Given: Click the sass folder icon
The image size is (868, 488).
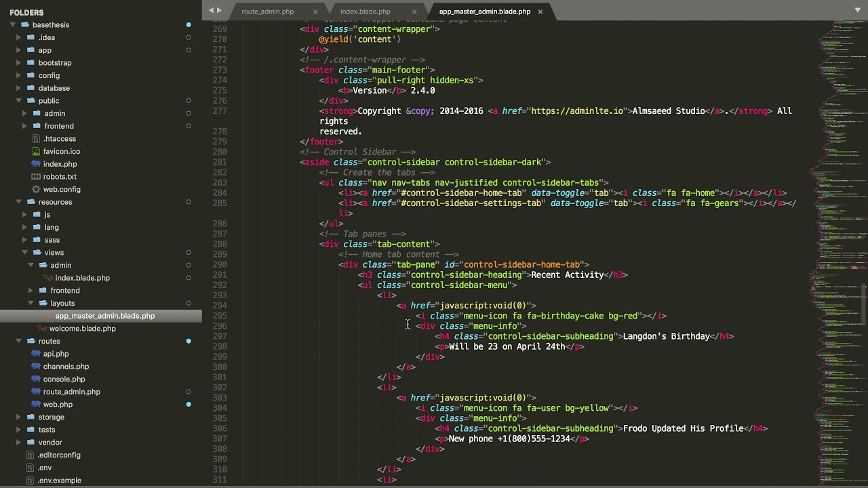Looking at the screenshot, I should [37, 240].
